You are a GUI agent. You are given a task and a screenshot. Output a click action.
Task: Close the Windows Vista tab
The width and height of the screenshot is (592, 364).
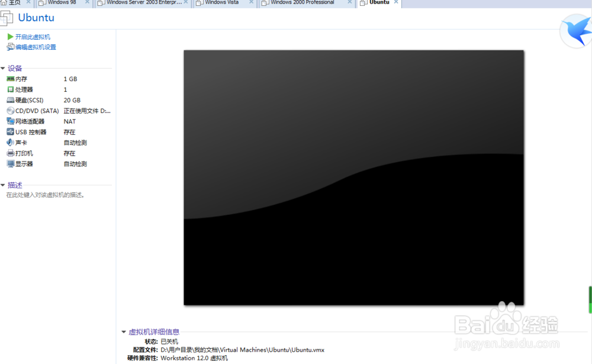[x=251, y=2]
